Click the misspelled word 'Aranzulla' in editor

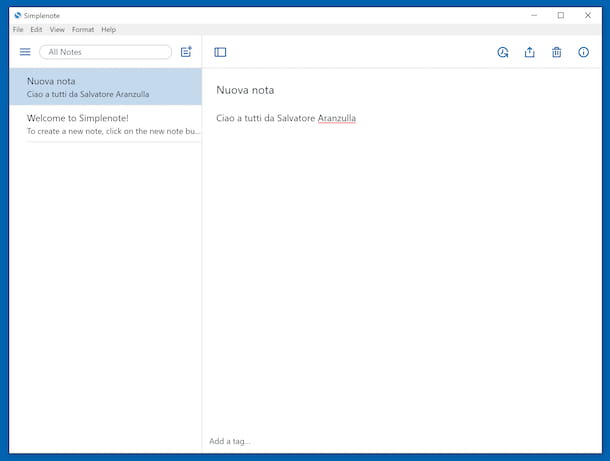[336, 119]
